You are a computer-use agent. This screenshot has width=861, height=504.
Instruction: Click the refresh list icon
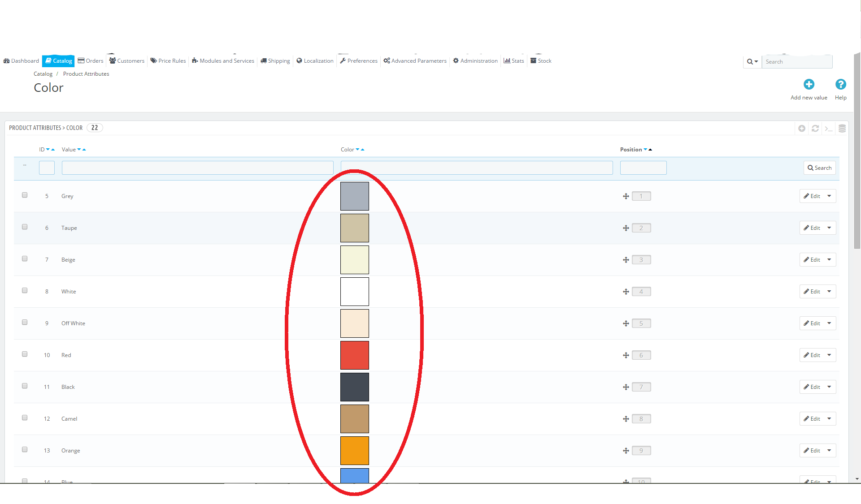click(x=815, y=129)
